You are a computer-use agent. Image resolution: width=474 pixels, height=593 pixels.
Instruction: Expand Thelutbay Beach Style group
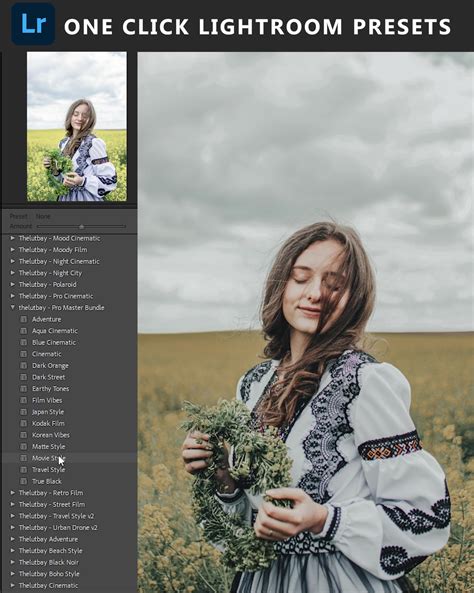click(12, 551)
